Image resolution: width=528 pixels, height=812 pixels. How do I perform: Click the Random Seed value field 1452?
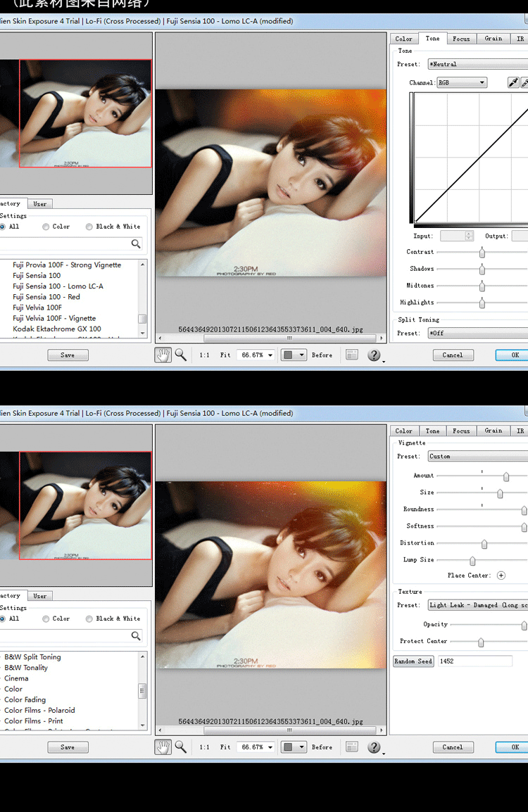point(475,661)
